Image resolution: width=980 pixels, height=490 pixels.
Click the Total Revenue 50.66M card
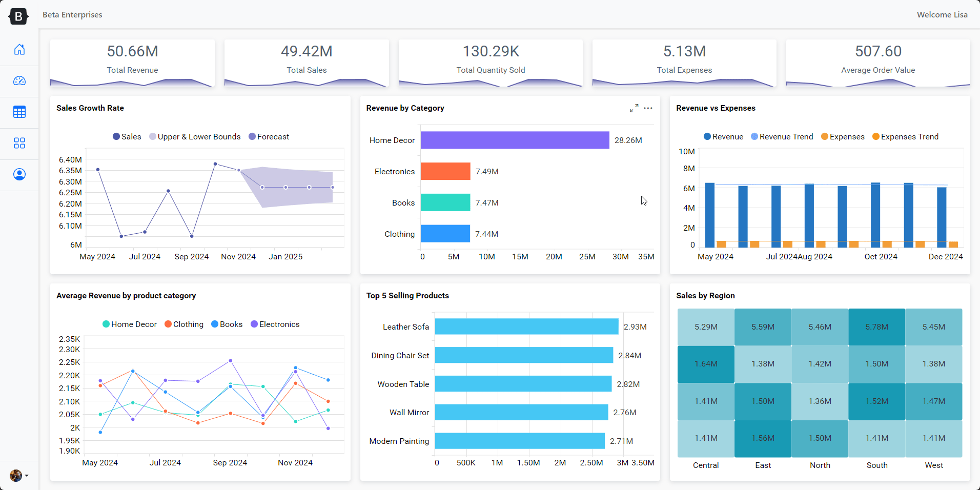click(x=132, y=63)
